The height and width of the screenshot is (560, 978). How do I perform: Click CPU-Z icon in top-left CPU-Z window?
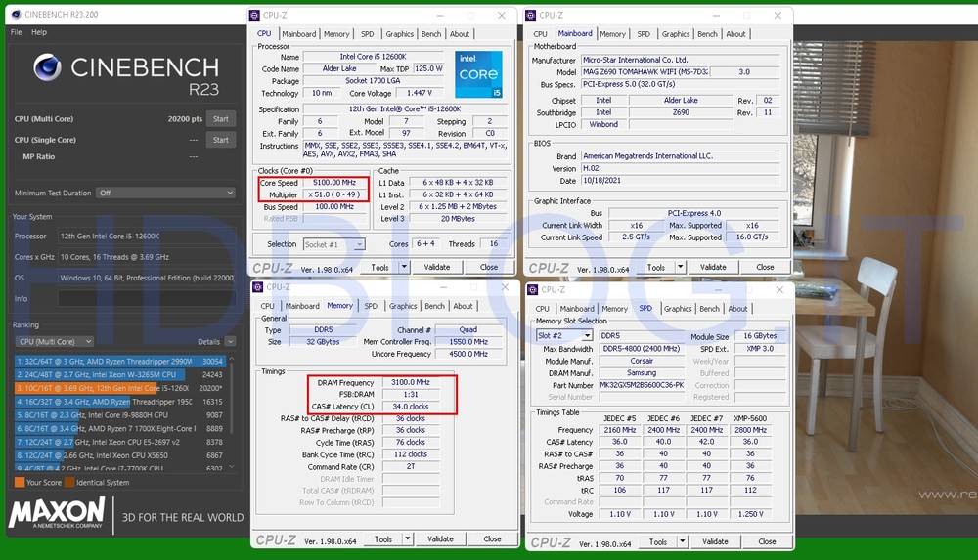tap(254, 15)
